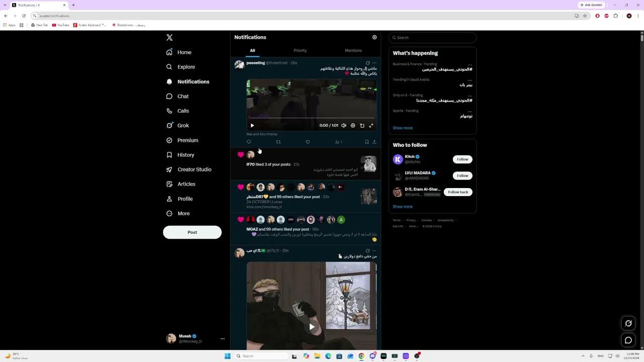644x362 pixels.
Task: Like the pooosting post
Action: click(x=308, y=142)
